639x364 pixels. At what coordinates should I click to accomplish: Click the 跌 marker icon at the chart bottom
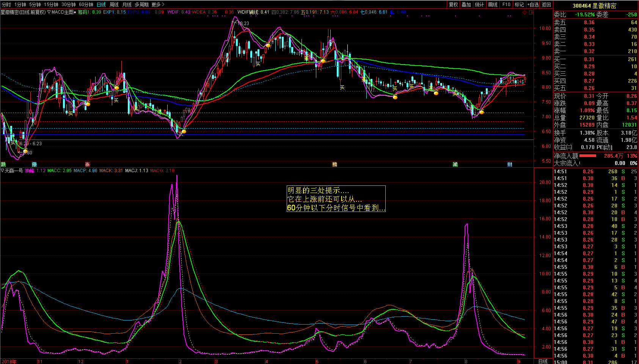coord(3,165)
